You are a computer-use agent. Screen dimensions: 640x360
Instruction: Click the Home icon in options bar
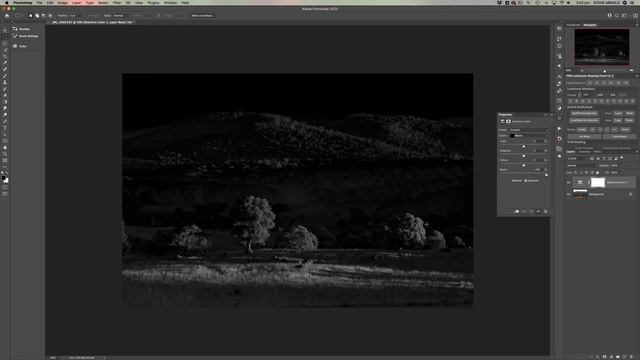point(7,16)
